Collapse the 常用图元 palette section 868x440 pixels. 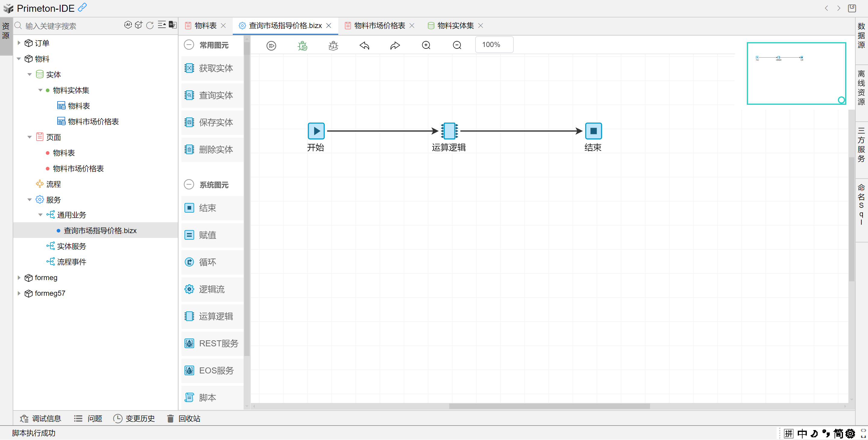pos(189,45)
